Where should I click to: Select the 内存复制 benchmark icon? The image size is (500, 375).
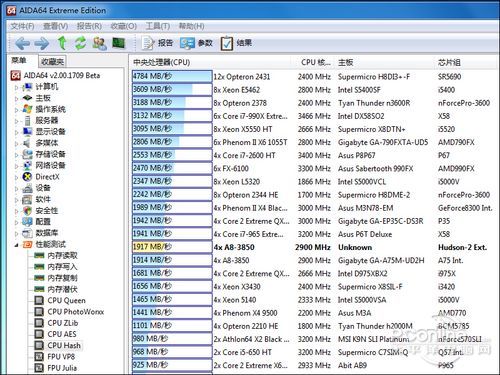click(39, 278)
